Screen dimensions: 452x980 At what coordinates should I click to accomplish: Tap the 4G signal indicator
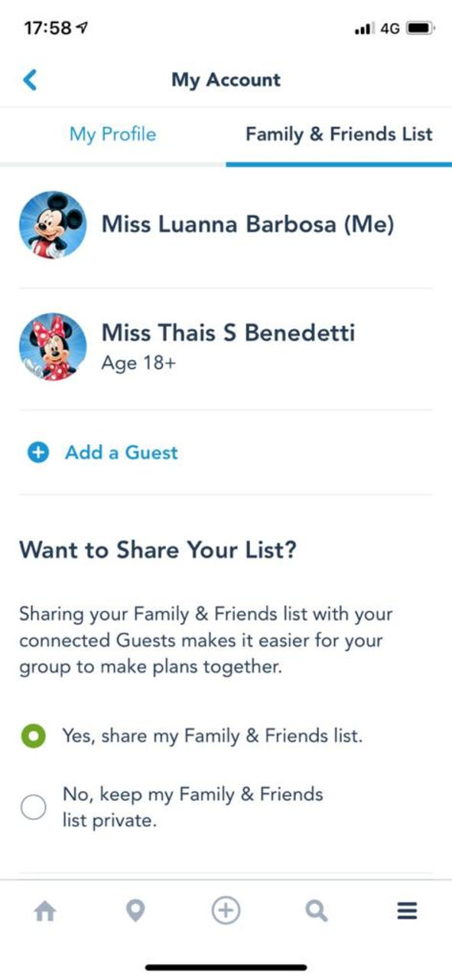pos(390,28)
